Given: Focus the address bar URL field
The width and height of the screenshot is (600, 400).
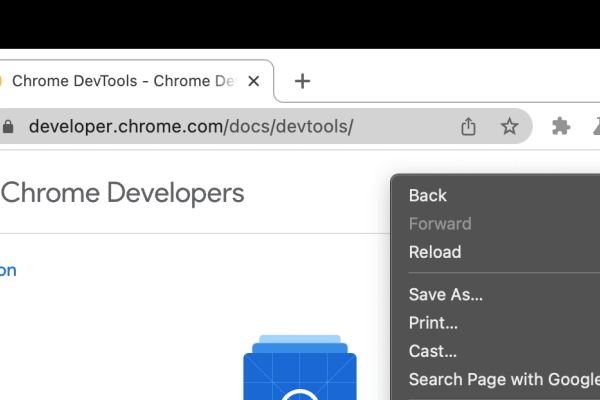Looking at the screenshot, I should pyautogui.click(x=264, y=126).
